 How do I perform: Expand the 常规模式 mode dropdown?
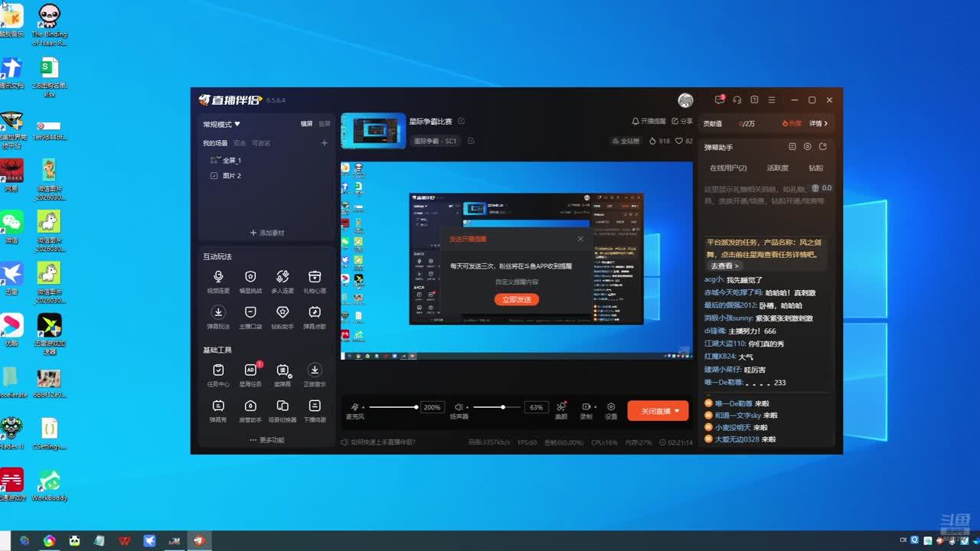coord(222,124)
